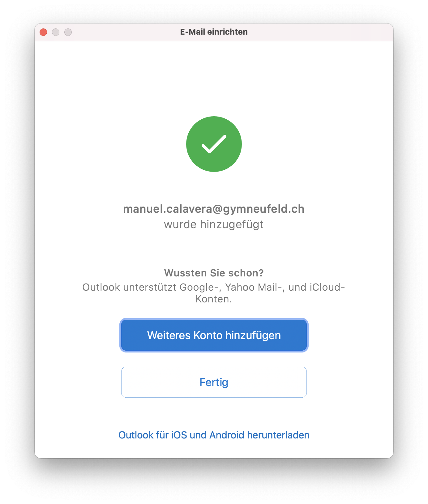Choose the blue Weiteres Konto hinzufügen option

click(x=214, y=335)
